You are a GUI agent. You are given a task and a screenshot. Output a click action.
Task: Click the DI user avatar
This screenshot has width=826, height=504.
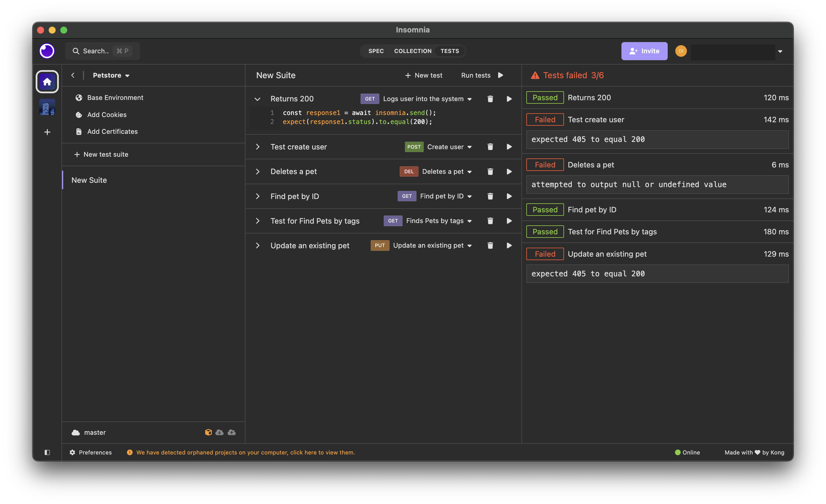681,51
